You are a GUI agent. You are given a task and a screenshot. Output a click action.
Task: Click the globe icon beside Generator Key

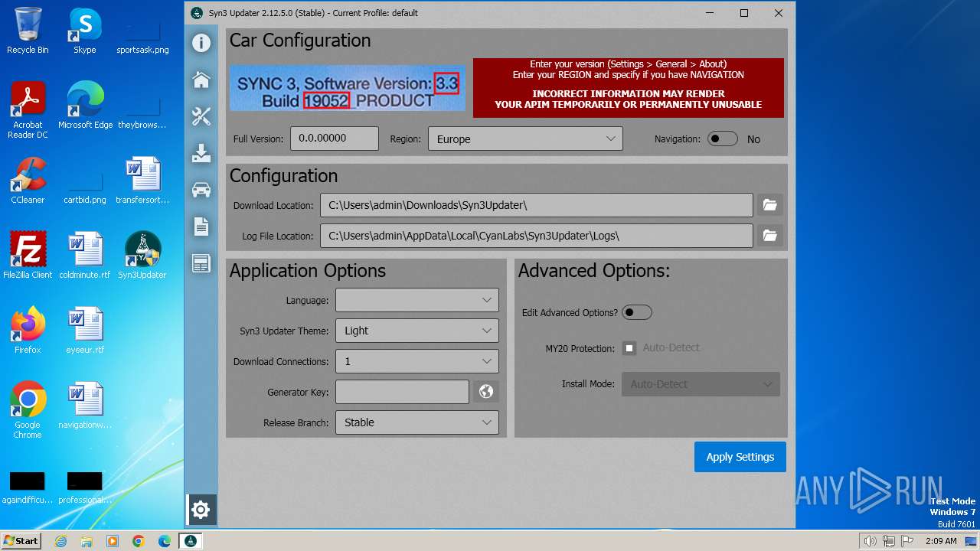coord(485,392)
